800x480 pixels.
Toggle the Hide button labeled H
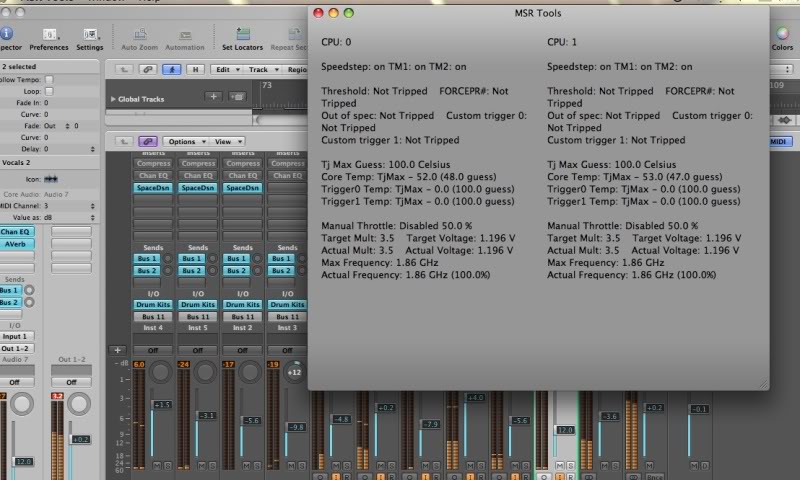pyautogui.click(x=195, y=69)
